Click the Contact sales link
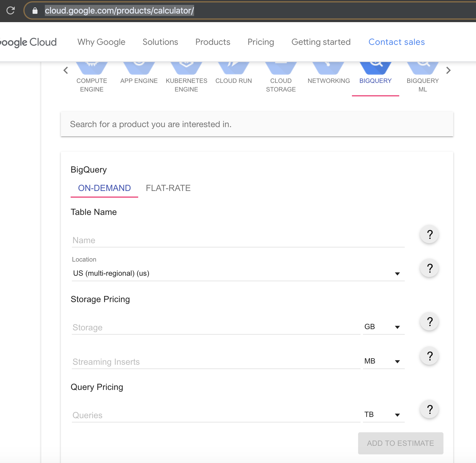476x463 pixels. (x=396, y=42)
